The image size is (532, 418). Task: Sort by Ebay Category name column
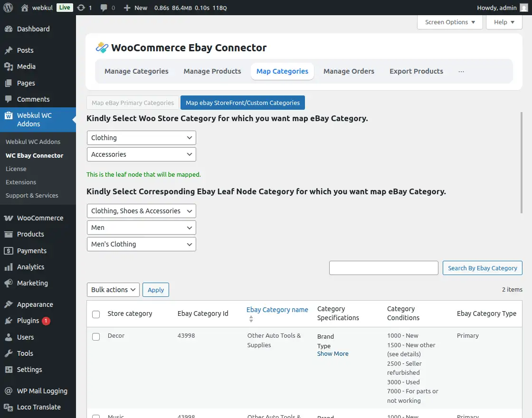[x=277, y=310]
